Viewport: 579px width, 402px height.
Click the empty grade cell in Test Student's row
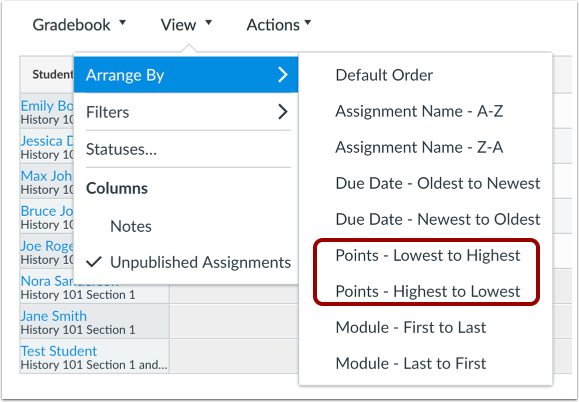point(234,356)
